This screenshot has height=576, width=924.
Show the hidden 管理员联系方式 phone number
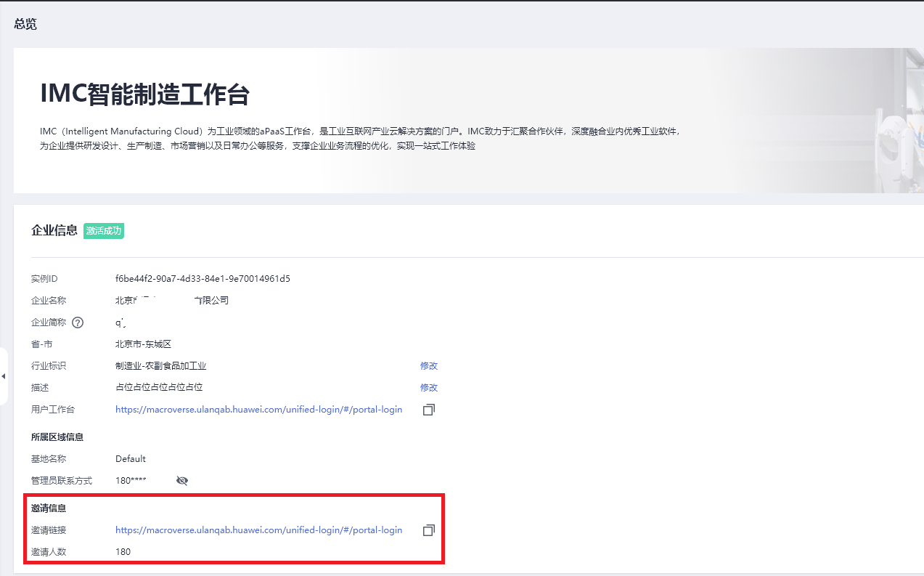(x=182, y=481)
